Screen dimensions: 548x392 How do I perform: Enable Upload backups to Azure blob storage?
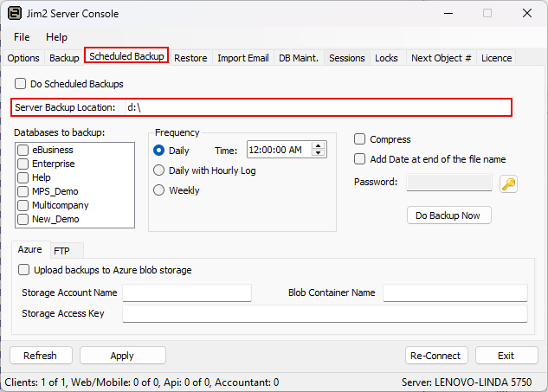click(23, 270)
